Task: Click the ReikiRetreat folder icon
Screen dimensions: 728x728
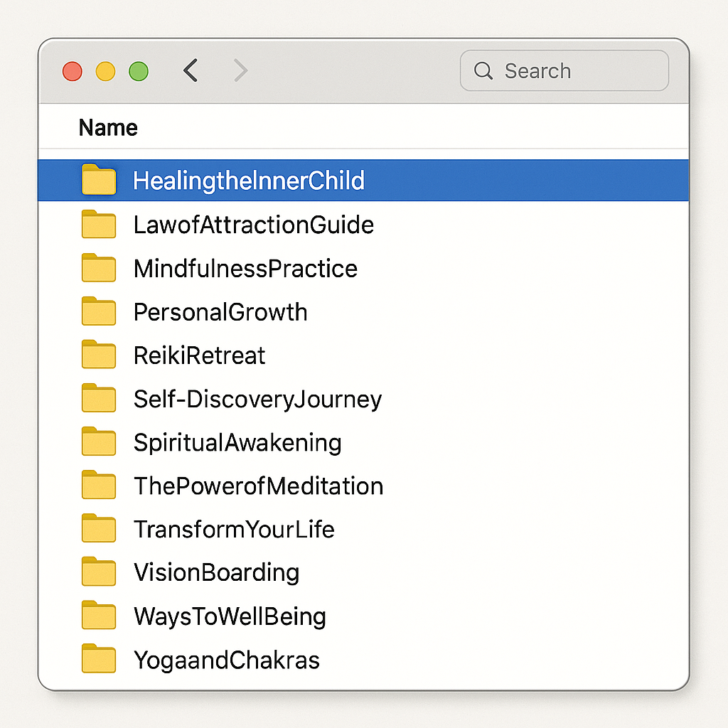Action: pos(99,355)
